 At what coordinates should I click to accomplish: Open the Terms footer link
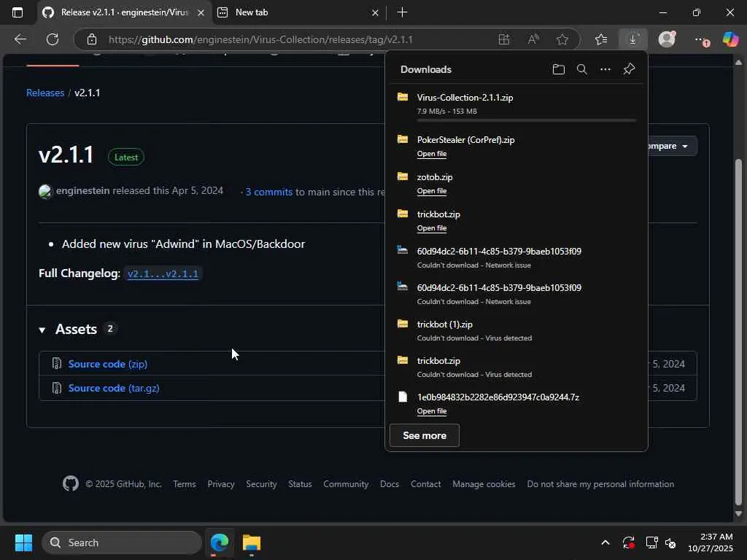pos(185,484)
